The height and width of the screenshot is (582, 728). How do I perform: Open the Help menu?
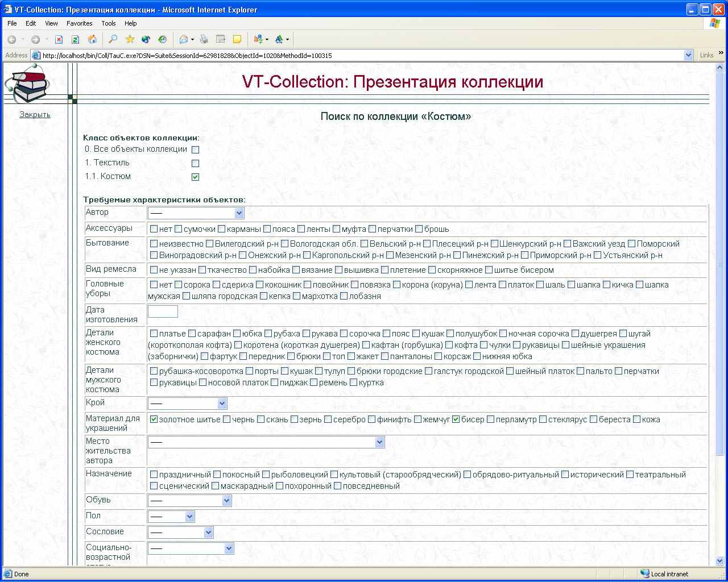[x=130, y=23]
